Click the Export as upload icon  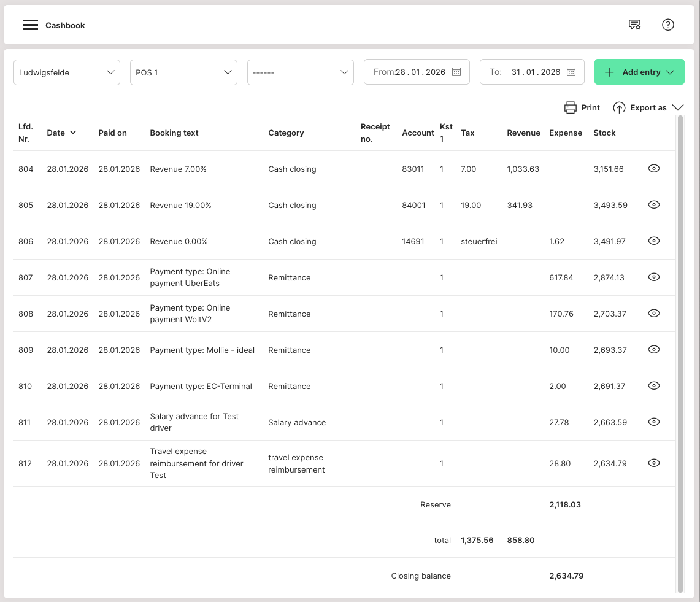620,107
